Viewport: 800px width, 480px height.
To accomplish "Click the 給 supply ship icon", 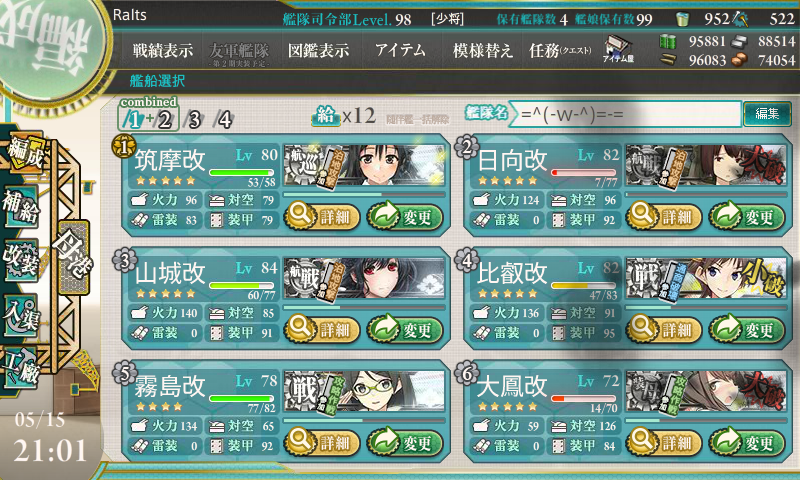I will (x=326, y=116).
